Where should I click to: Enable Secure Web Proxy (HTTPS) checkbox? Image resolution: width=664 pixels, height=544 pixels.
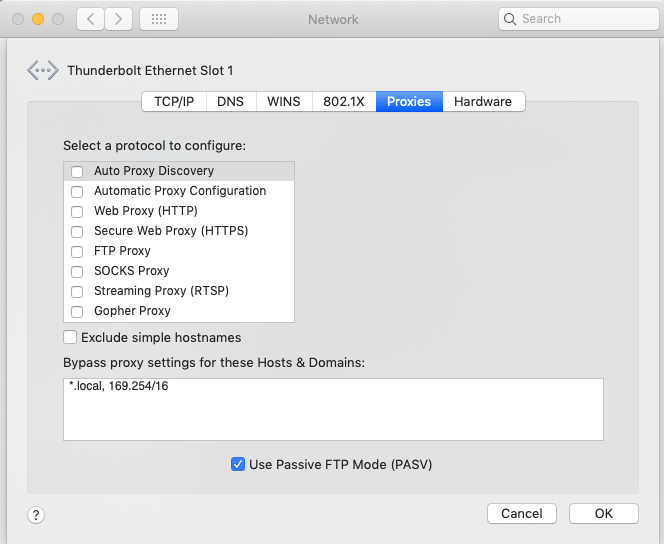pyautogui.click(x=77, y=231)
